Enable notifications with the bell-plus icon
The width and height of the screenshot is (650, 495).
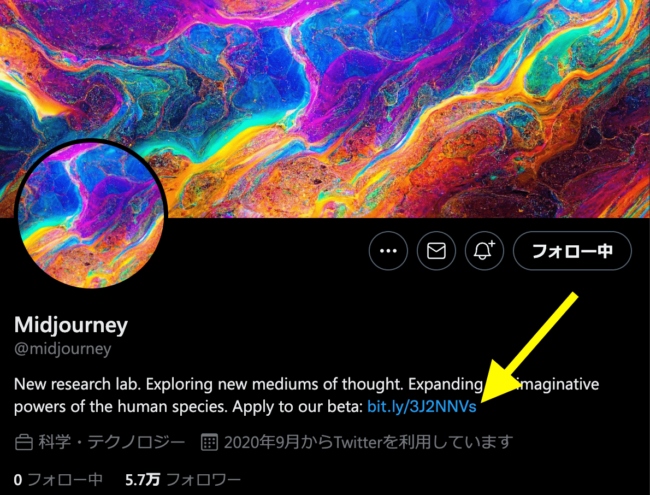point(484,251)
